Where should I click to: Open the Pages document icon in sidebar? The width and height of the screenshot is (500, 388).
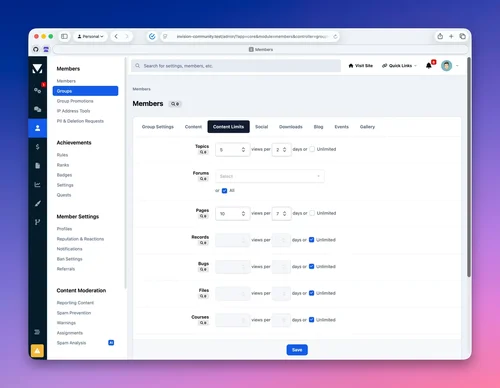[37, 166]
